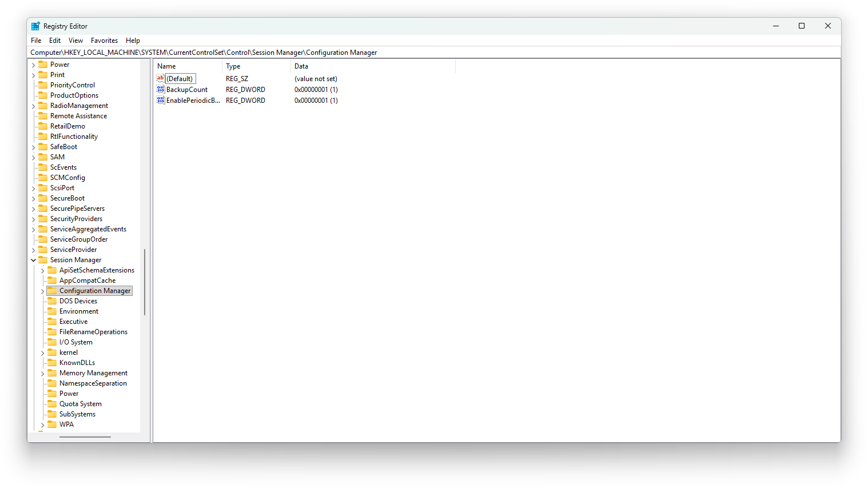
Task: Expand the WPA key
Action: click(43, 425)
